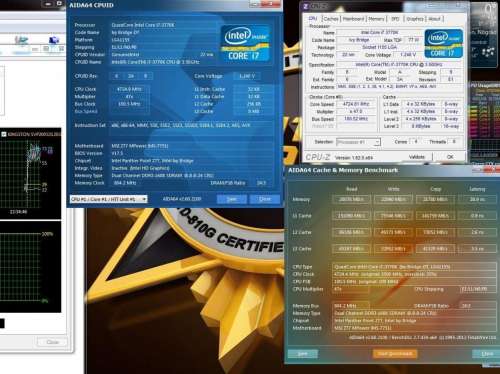The width and height of the screenshot is (500, 374).
Task: Click the Kingston drive graph header at left
Action: click(31, 134)
